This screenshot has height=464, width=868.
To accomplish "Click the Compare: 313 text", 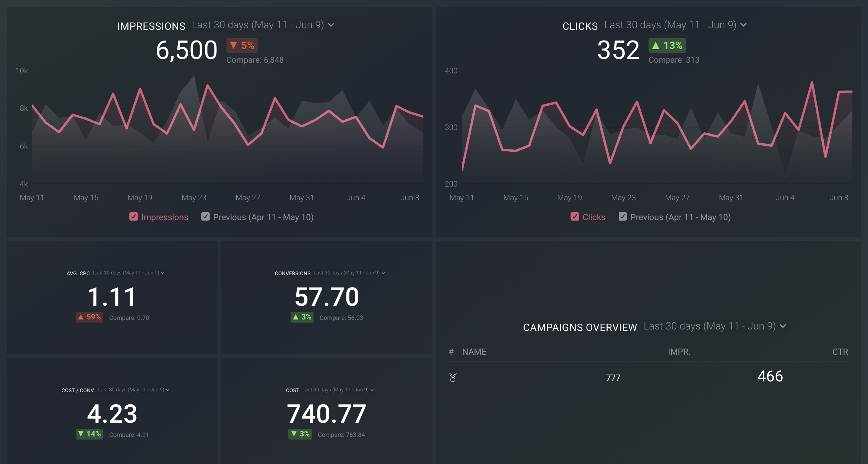I will (674, 60).
